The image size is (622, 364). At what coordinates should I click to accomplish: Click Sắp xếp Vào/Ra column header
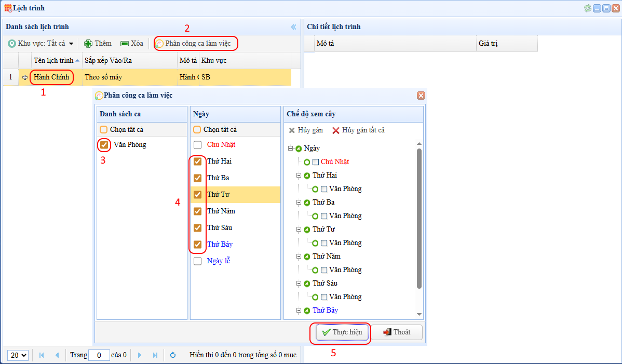tap(130, 60)
